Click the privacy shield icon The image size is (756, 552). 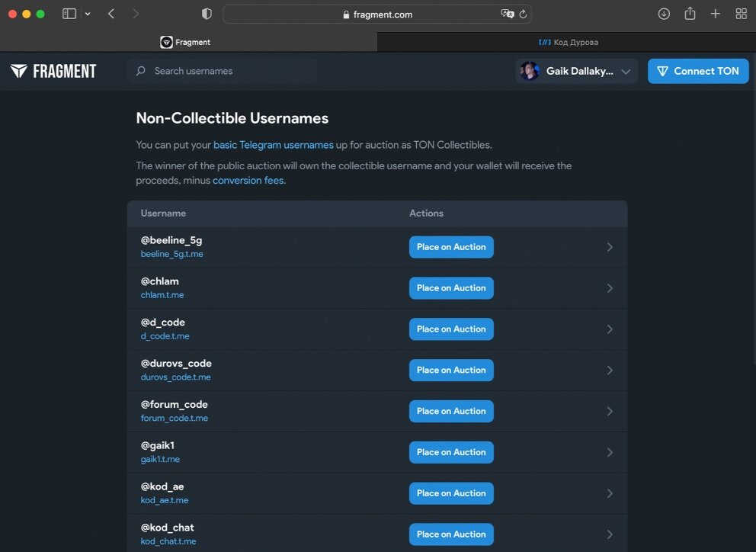(207, 14)
